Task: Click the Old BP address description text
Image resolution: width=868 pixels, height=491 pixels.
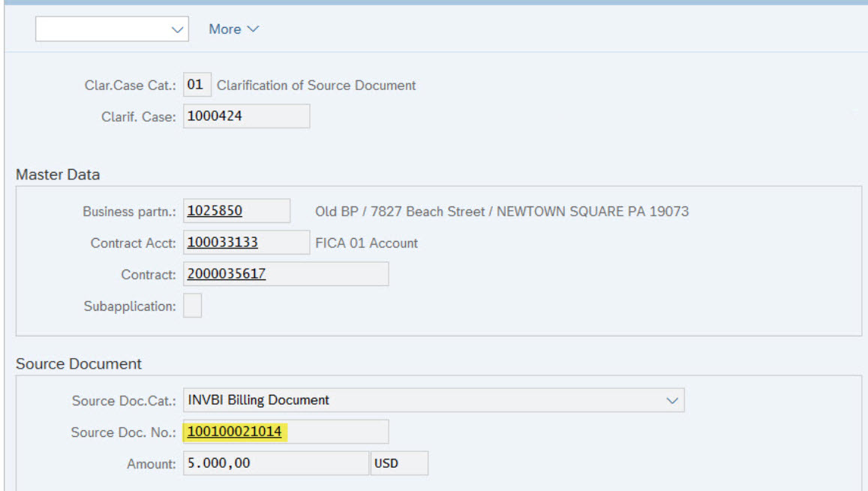Action: [501, 212]
